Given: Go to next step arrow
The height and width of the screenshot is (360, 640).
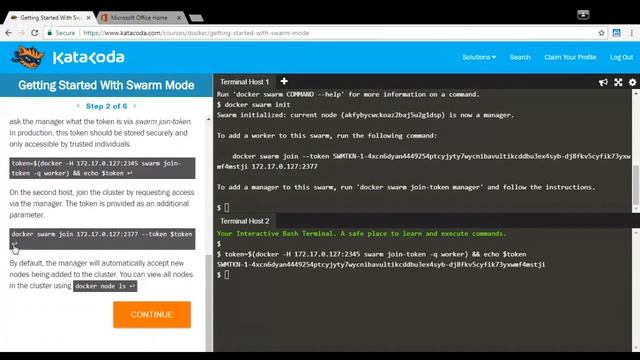Looking at the screenshot, I should click(x=135, y=106).
